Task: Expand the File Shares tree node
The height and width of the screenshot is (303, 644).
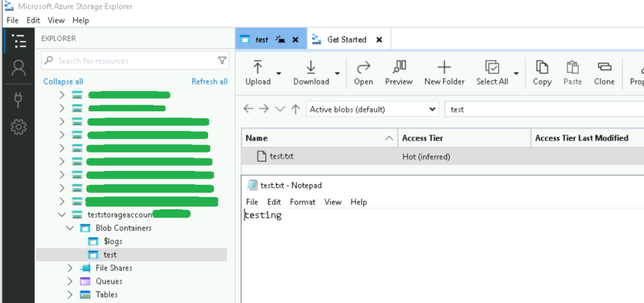Action: pos(70,268)
